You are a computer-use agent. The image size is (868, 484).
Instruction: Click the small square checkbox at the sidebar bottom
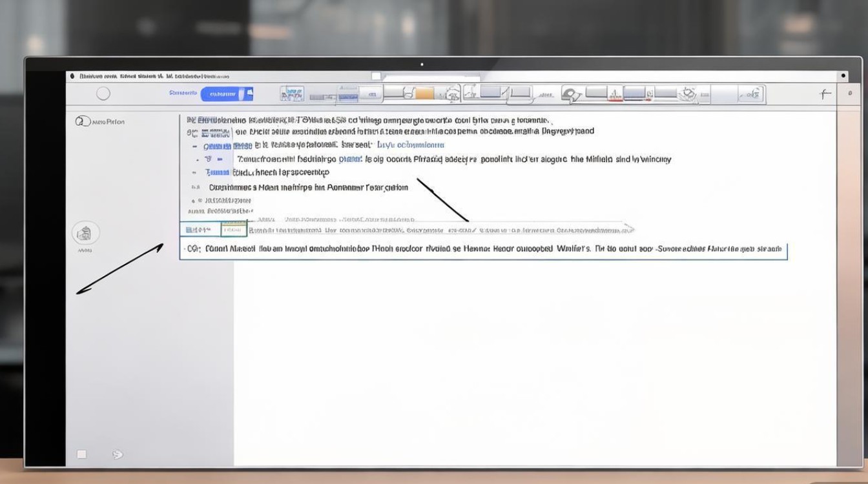pyautogui.click(x=81, y=454)
